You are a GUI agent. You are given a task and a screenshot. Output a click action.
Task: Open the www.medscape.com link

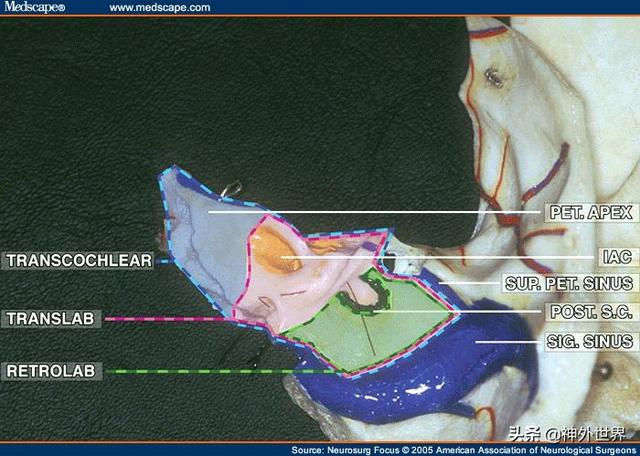click(x=160, y=7)
